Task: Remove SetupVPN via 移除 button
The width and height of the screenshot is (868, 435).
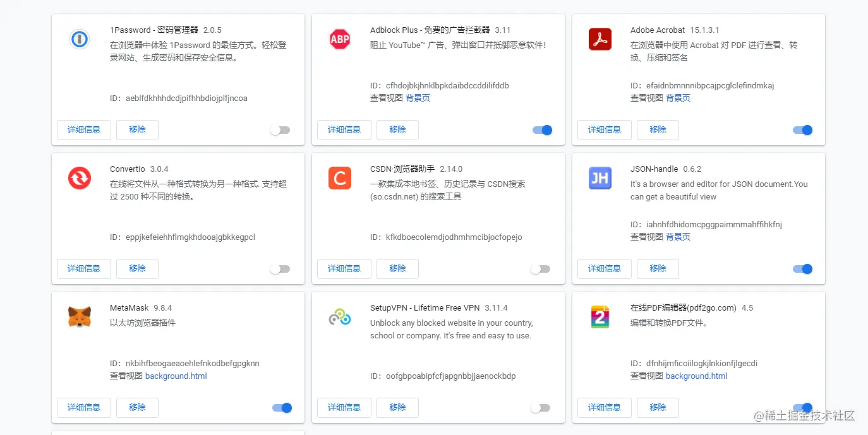Action: pyautogui.click(x=397, y=407)
